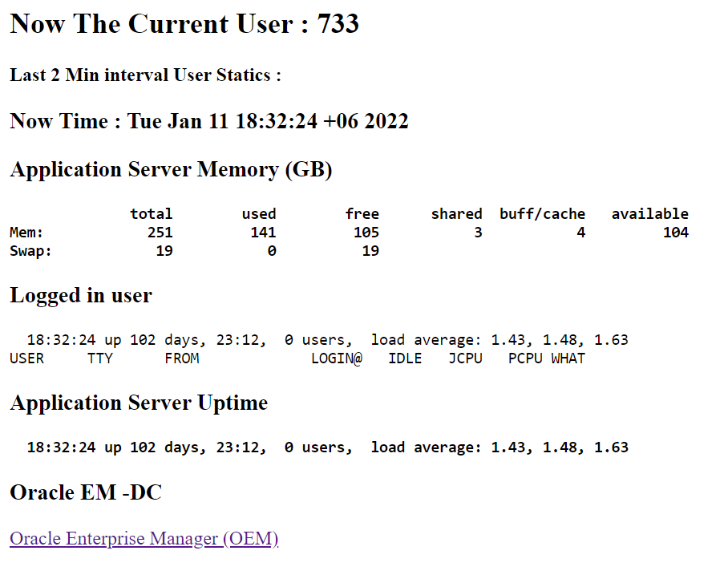Click the "shared" memory column header
The width and height of the screenshot is (728, 579).
[x=456, y=214]
